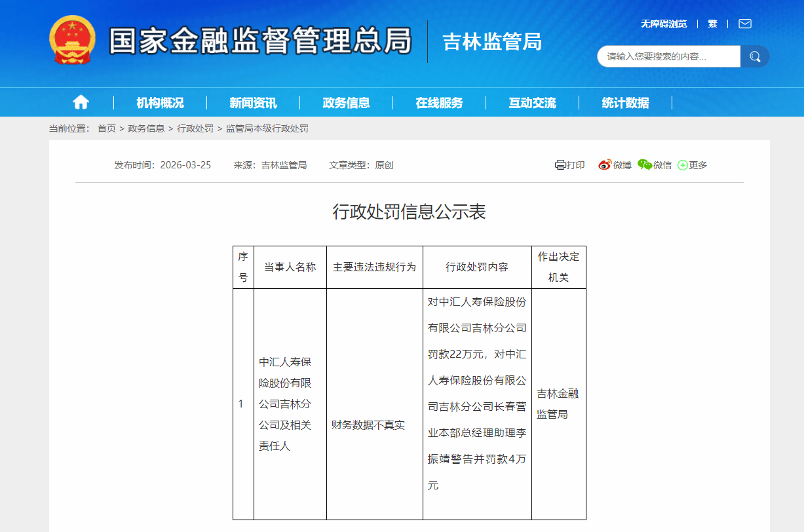Click 监管局本级行政处罚 breadcrumb link

[267, 128]
